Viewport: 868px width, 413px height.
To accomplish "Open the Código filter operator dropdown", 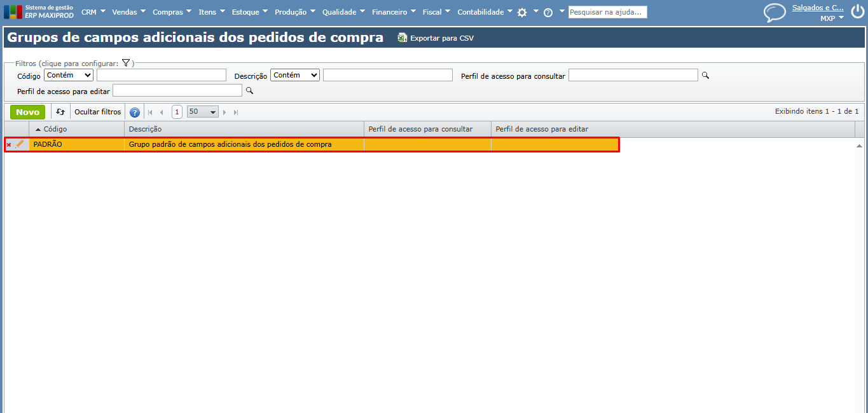I will coord(69,75).
